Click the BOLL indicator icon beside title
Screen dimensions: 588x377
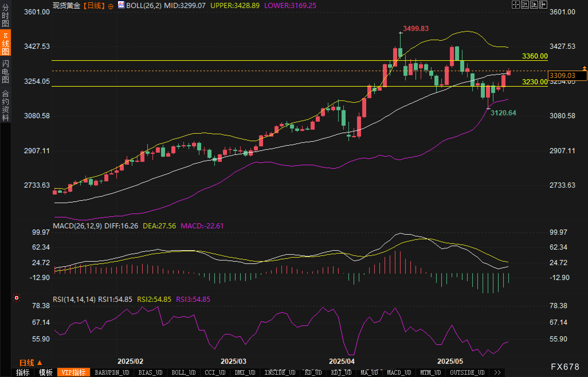pyautogui.click(x=121, y=5)
